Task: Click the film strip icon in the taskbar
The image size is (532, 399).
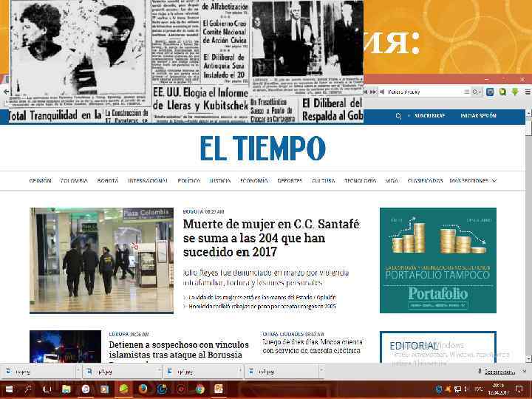Action: click(x=104, y=389)
